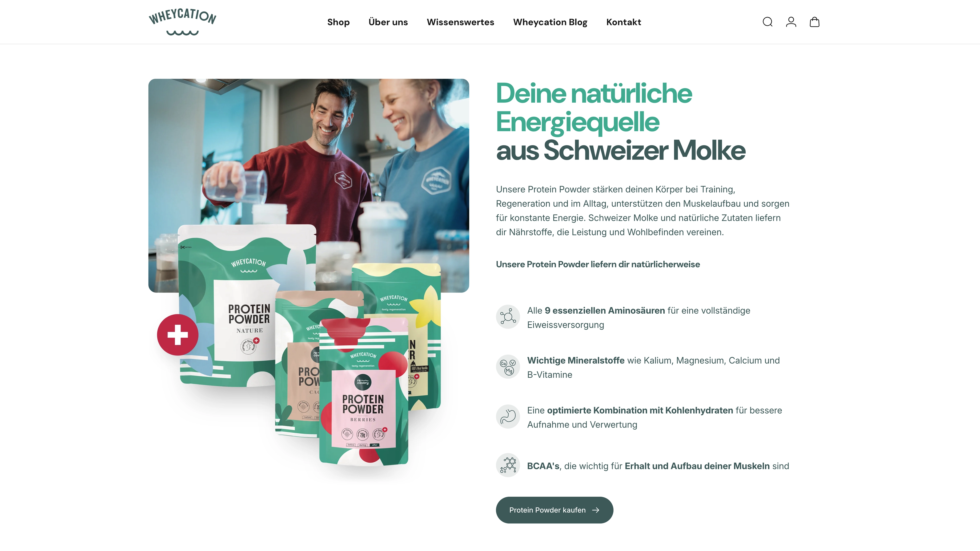The width and height of the screenshot is (980, 551).
Task: Click the Wheycation logo
Action: 183,22
